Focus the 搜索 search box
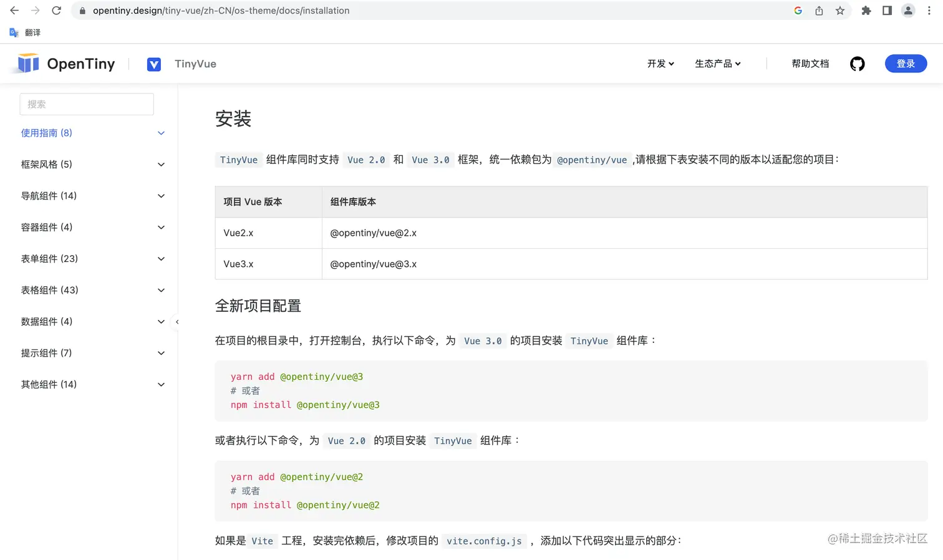943x560 pixels. [x=87, y=104]
